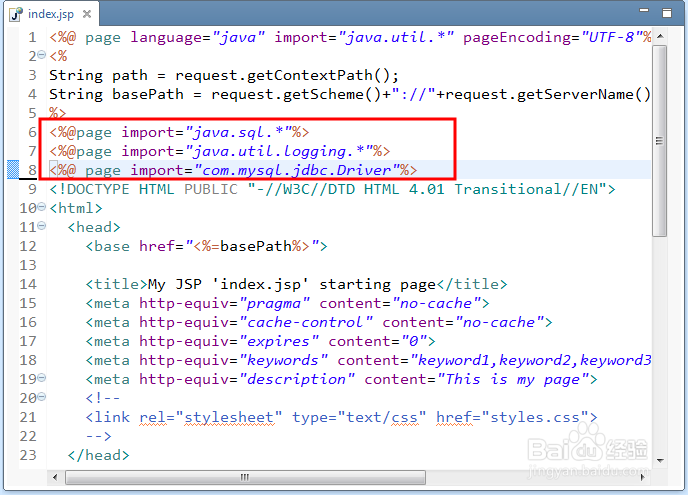Click the line 8 marker in left ruler

(13, 170)
